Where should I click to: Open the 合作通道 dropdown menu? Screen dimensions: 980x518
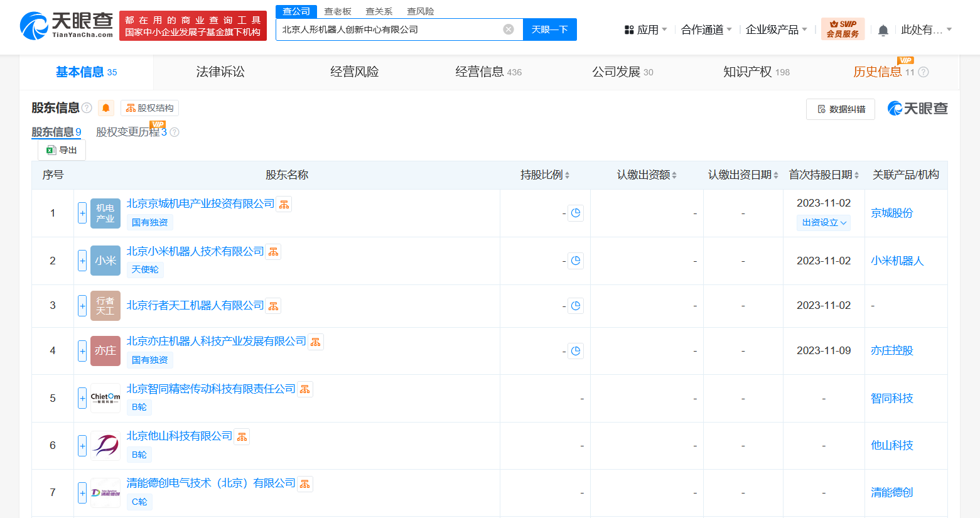click(707, 30)
